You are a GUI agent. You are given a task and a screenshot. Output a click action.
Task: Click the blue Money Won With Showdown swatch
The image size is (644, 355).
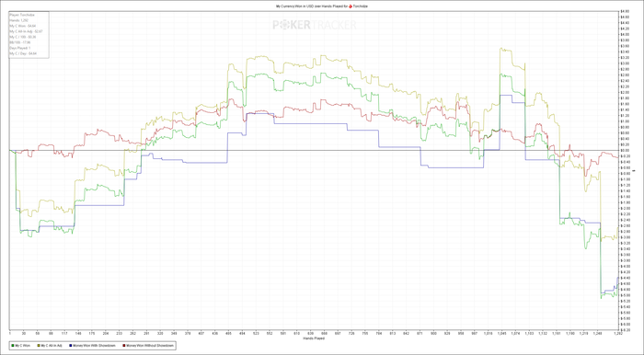(72, 346)
